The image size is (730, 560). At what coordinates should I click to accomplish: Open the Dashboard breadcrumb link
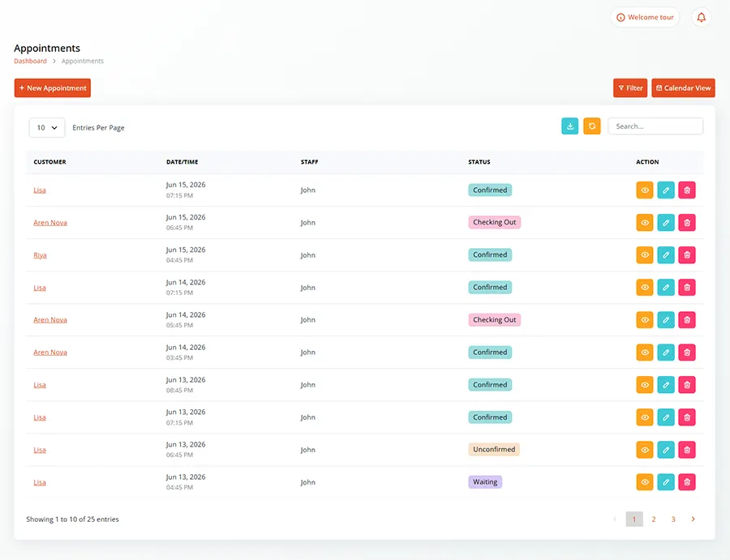30,61
